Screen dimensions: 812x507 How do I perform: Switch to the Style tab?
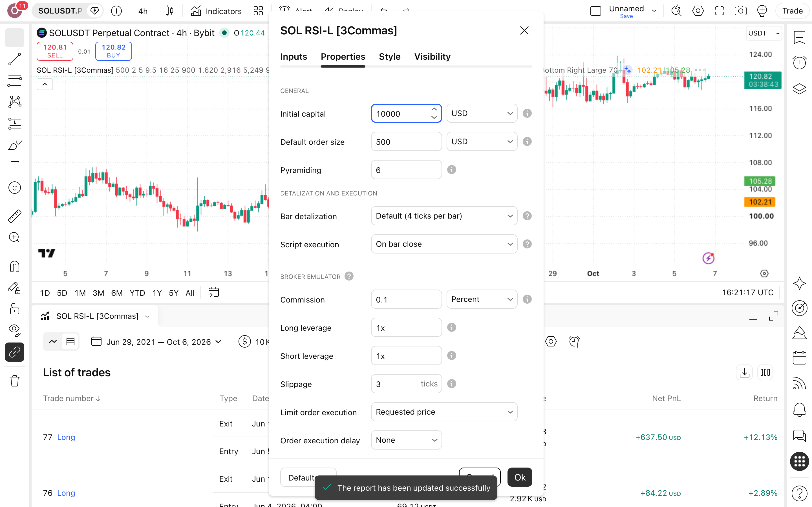[390, 57]
